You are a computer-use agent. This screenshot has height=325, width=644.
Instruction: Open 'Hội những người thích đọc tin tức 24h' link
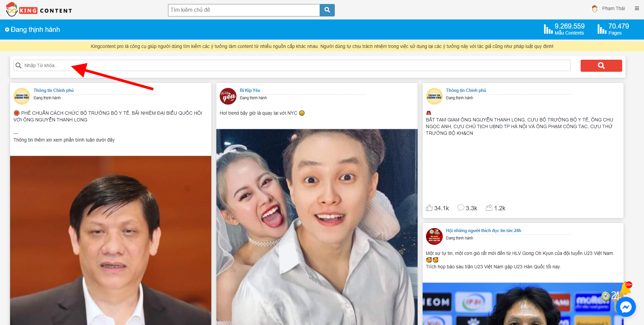483,230
